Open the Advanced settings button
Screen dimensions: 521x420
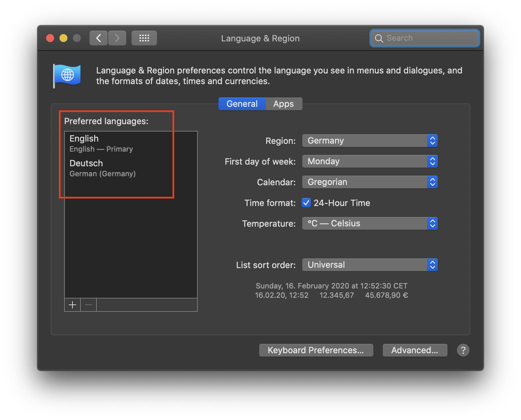point(415,350)
